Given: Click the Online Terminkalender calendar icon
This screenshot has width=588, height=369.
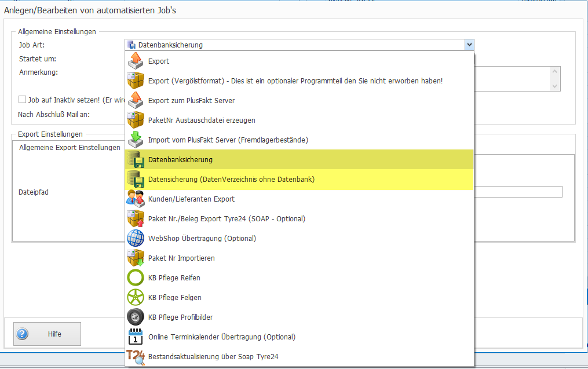Looking at the screenshot, I should 136,337.
